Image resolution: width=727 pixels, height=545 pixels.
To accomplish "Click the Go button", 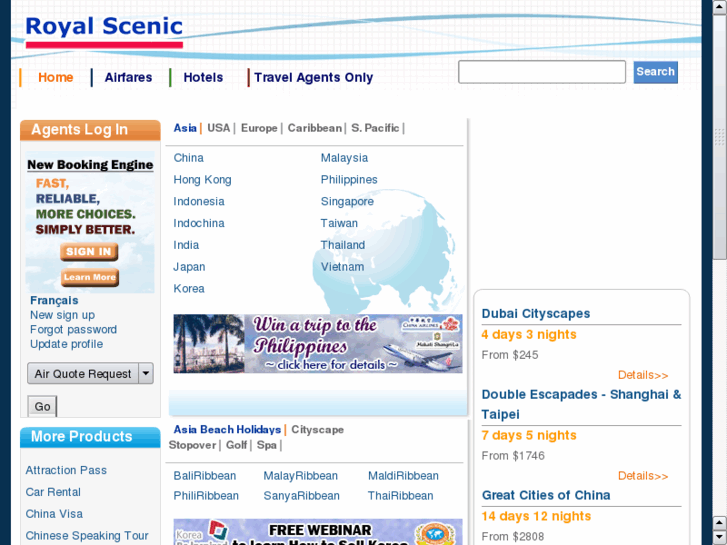I will point(42,406).
